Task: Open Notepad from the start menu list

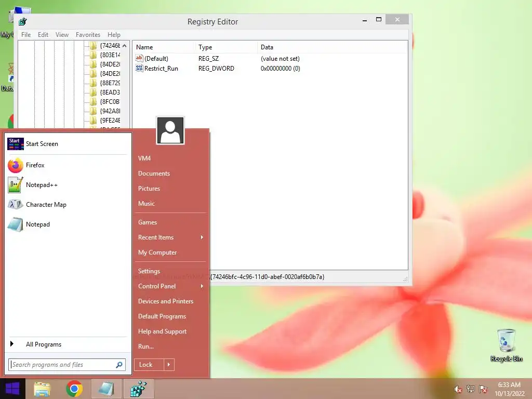Action: point(37,224)
